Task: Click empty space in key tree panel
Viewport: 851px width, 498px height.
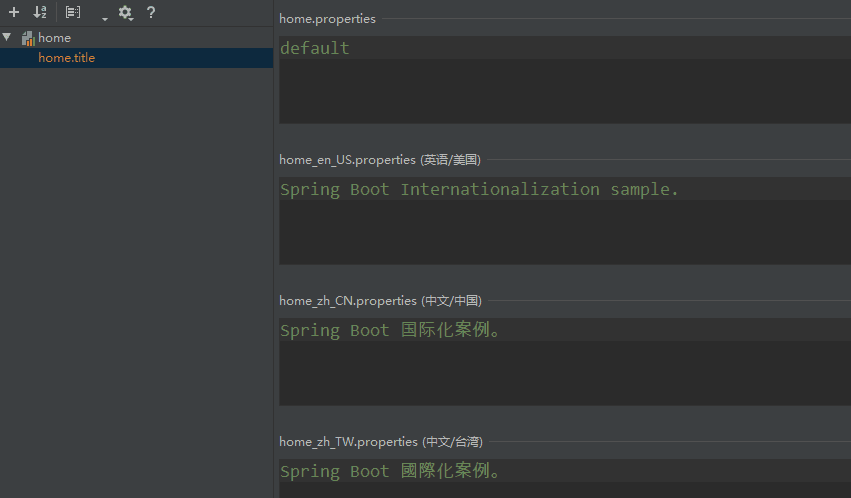Action: (136, 280)
